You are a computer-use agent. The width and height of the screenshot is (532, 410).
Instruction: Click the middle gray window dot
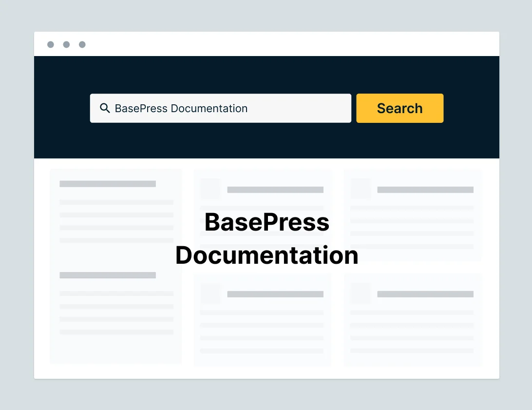click(66, 45)
